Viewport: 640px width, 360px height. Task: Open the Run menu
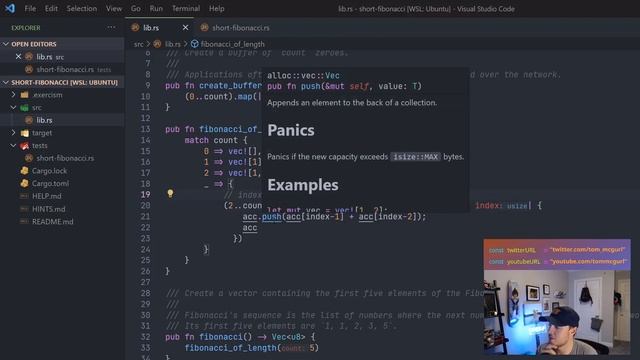coord(156,9)
